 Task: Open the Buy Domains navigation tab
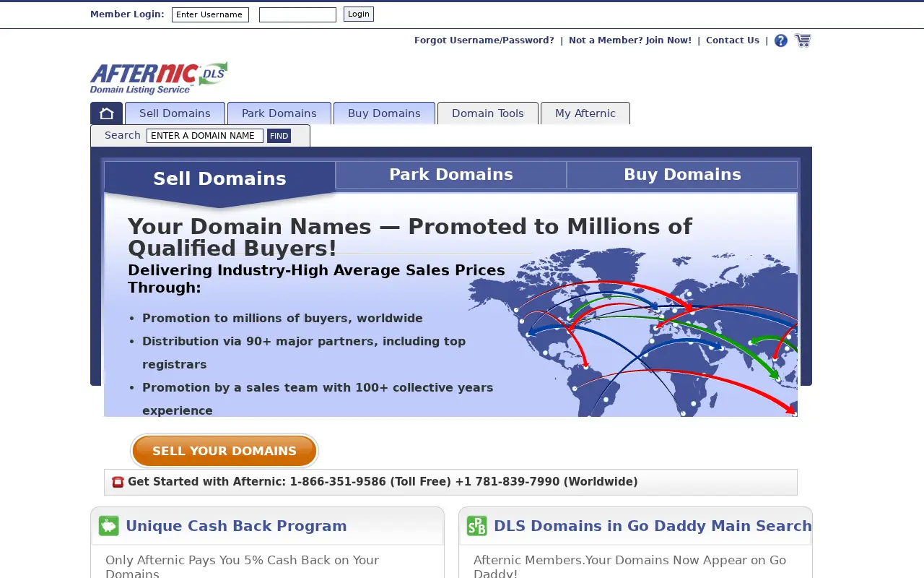[x=384, y=113]
